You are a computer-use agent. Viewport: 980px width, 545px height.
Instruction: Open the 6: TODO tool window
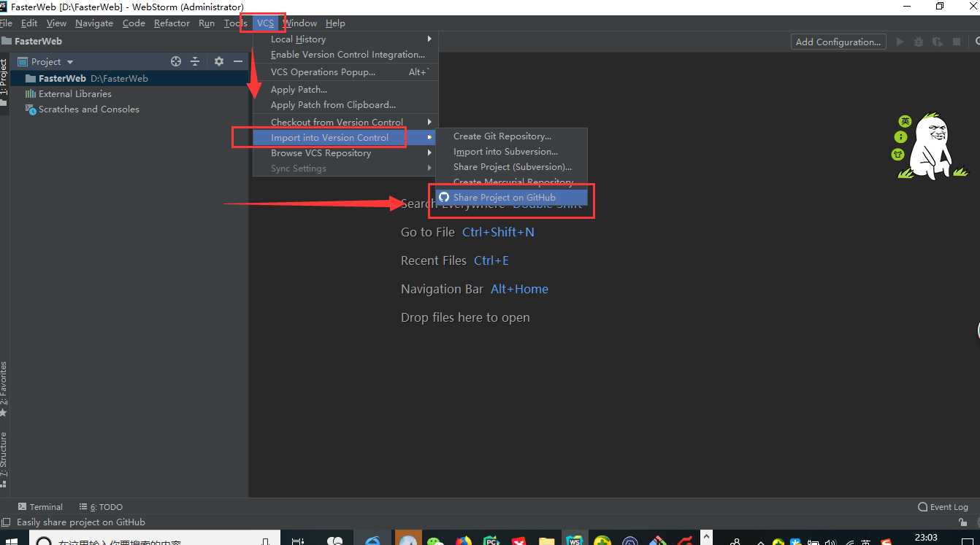pos(101,507)
